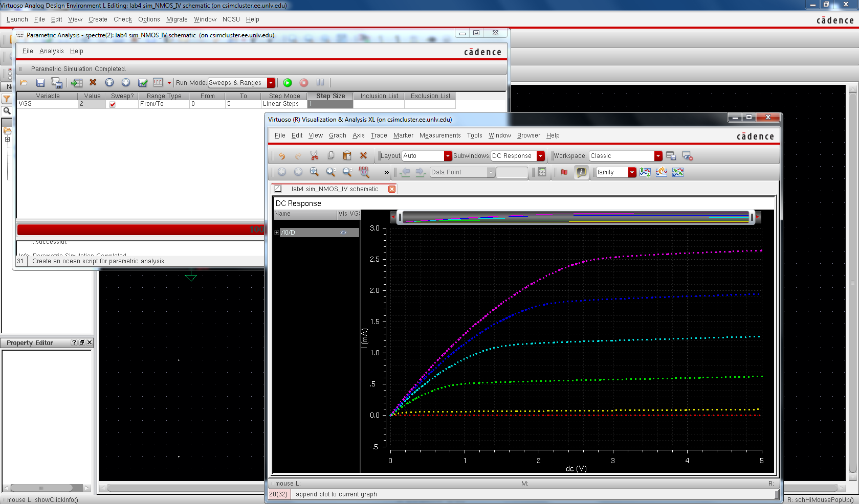Open the Layout Auto dropdown
859x504 pixels.
coord(448,156)
